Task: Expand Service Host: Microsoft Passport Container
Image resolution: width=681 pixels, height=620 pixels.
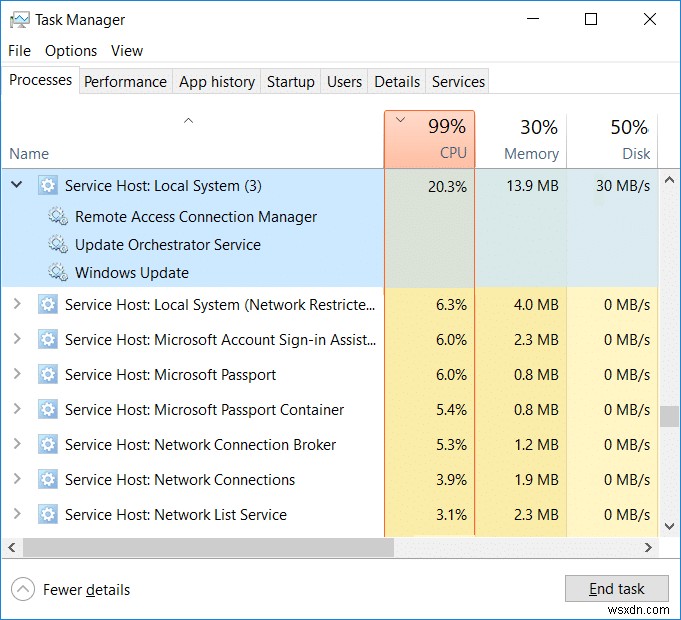Action: [17, 408]
